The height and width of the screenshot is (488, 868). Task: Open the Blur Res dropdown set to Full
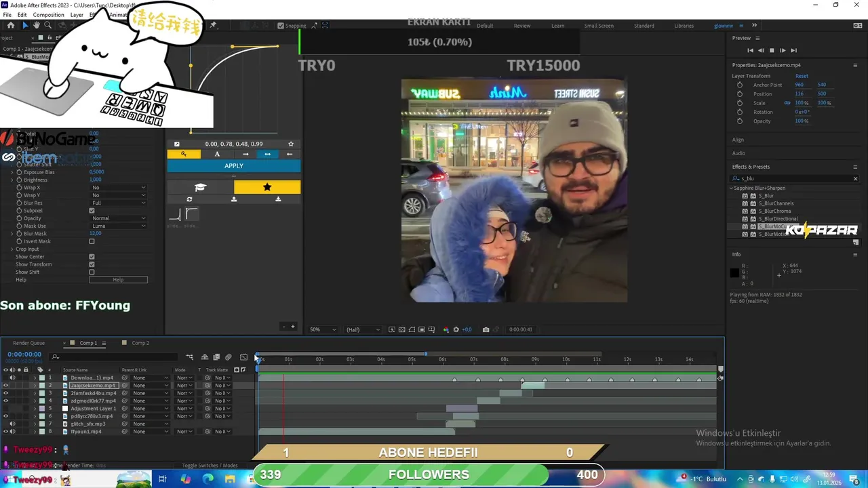pyautogui.click(x=119, y=203)
